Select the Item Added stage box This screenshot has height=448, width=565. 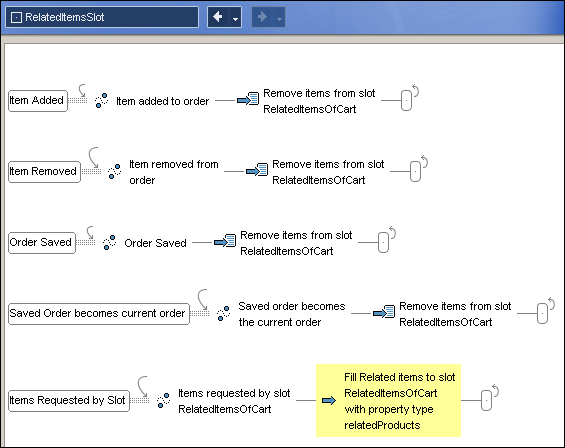38,101
